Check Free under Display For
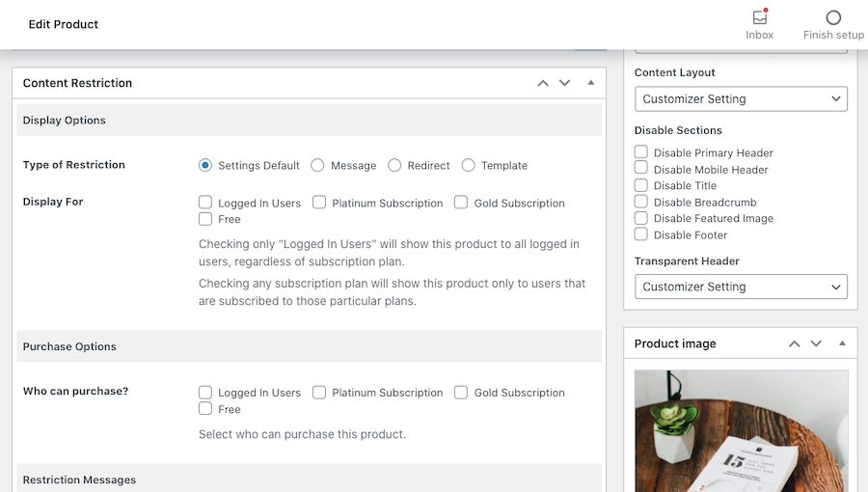Image resolution: width=868 pixels, height=492 pixels. click(x=205, y=219)
